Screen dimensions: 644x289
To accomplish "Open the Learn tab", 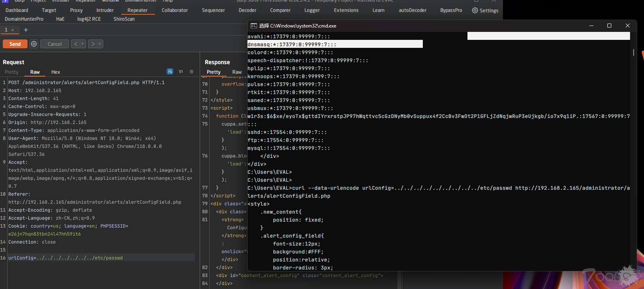I will point(378,10).
